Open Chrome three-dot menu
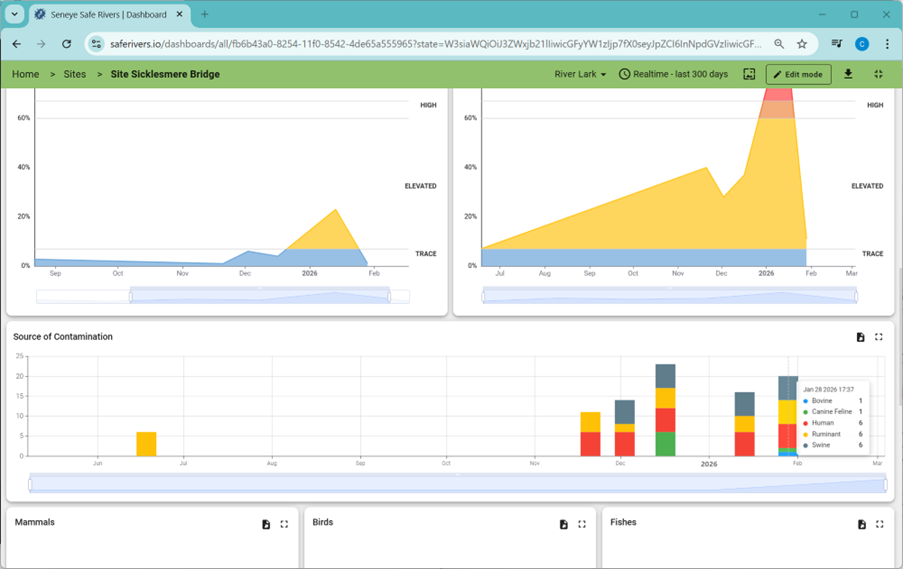 click(x=887, y=44)
